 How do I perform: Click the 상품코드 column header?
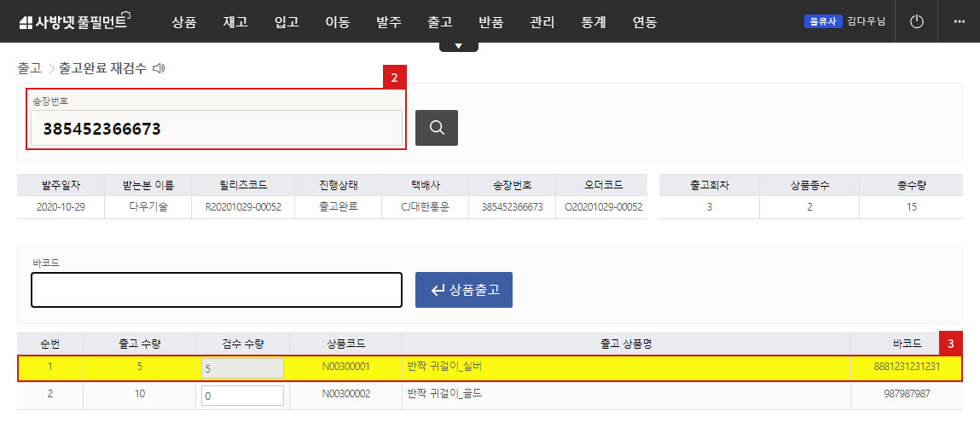point(346,344)
